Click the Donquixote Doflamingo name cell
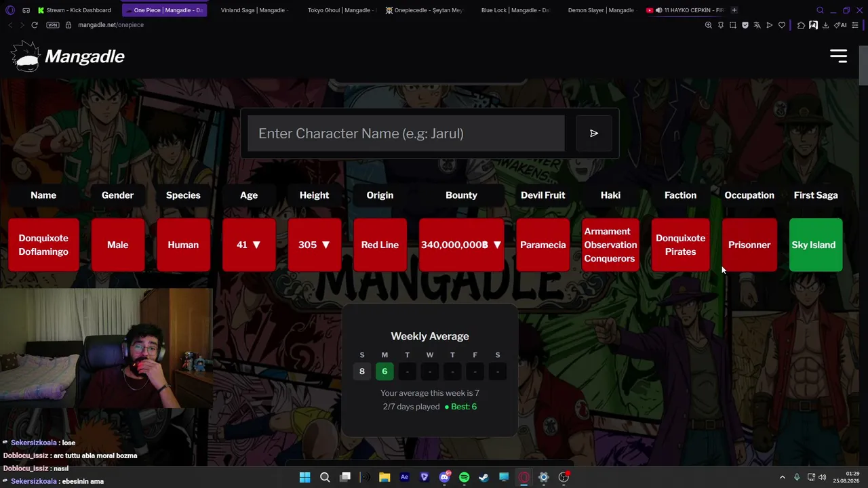 pos(43,245)
